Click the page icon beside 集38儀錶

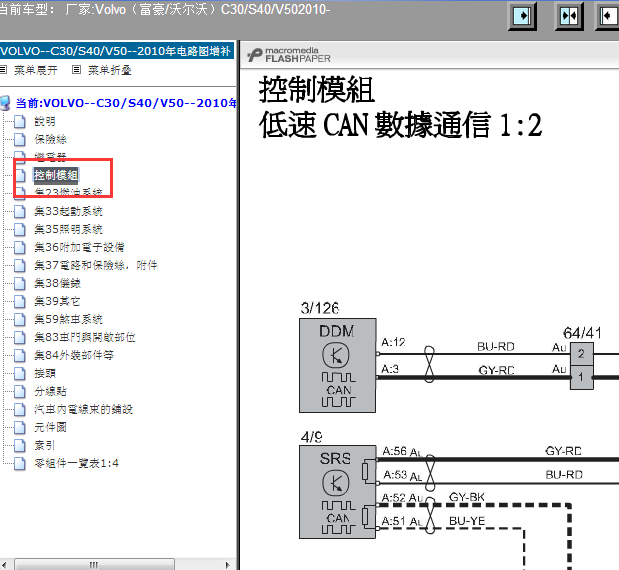pyautogui.click(x=20, y=283)
